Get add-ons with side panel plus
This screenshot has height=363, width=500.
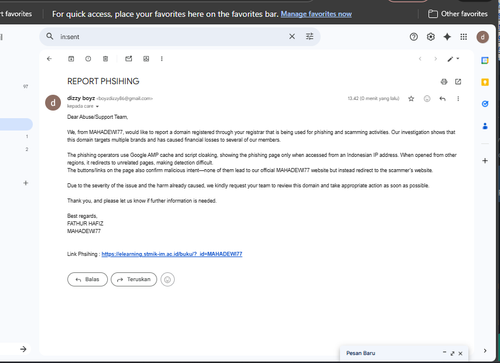click(x=485, y=161)
